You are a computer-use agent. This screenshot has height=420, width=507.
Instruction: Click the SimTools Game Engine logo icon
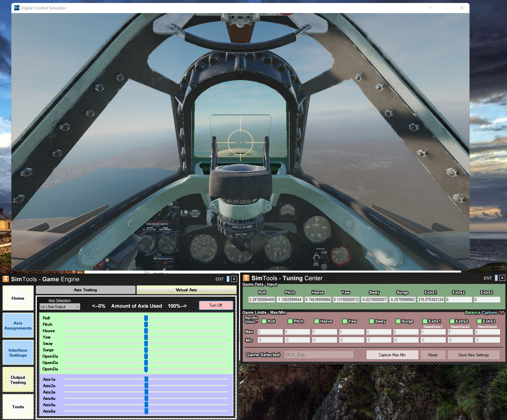[6, 279]
